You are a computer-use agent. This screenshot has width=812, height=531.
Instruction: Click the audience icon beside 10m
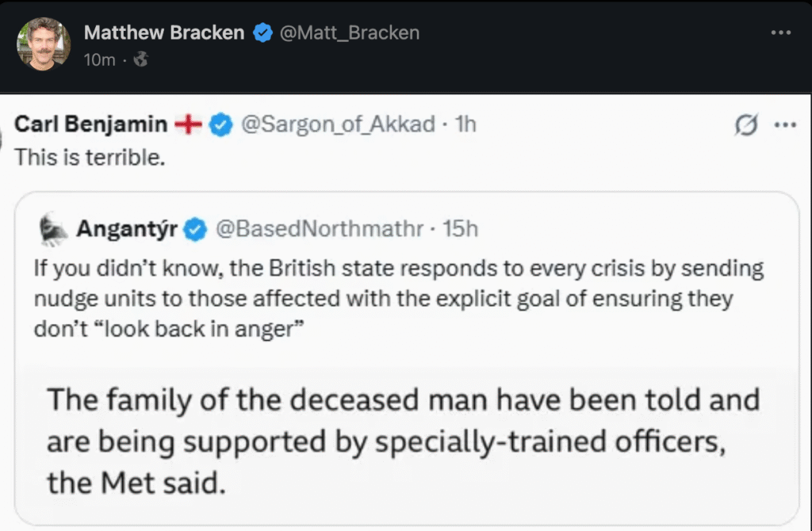click(140, 59)
